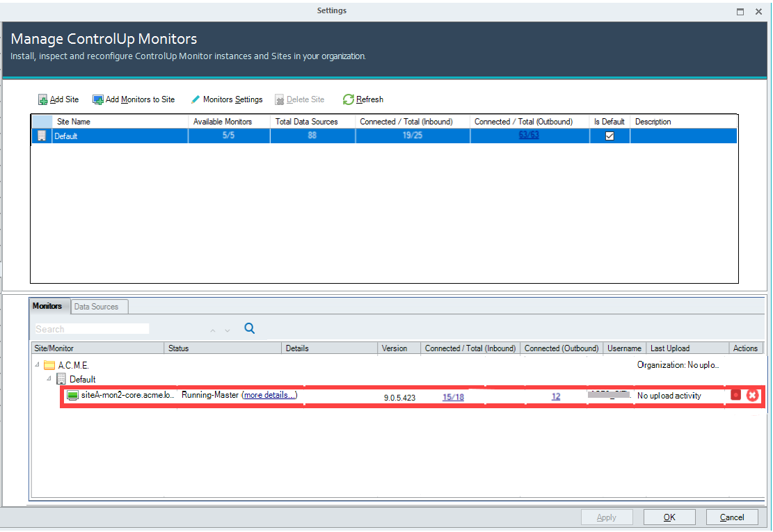
Task: Stop the monitor using the red stop icon
Action: [x=735, y=395]
